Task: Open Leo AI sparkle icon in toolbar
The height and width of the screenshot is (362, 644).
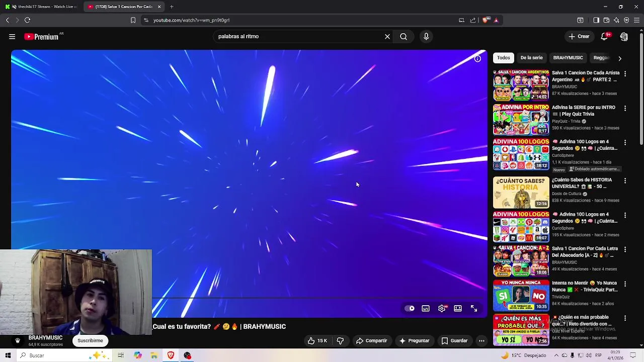Action: (616, 20)
